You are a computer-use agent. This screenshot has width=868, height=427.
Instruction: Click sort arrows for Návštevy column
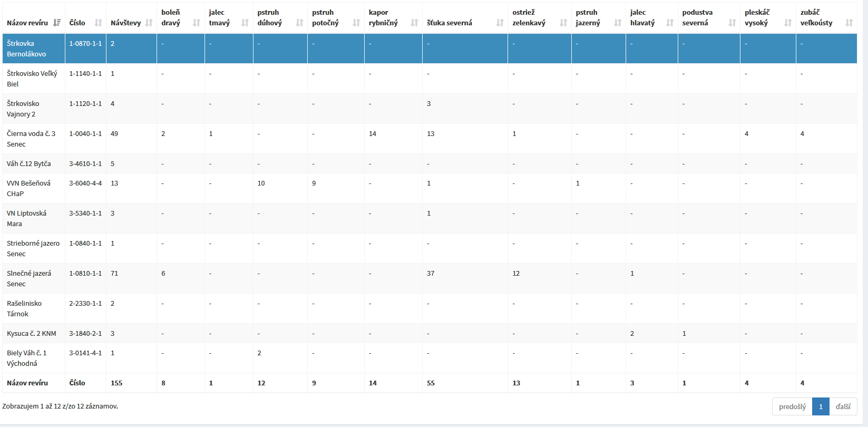coord(149,23)
